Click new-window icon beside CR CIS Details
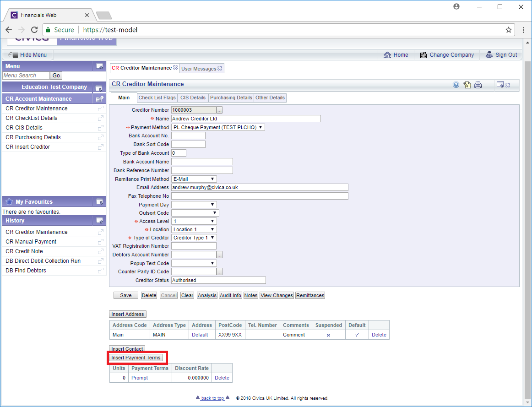532x407 pixels. coord(100,128)
